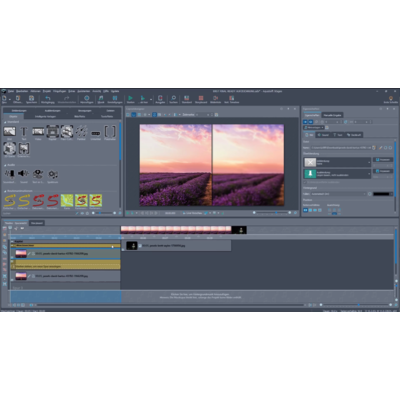Select the Text object icon in the toolbox
Viewport: 400px width, 400px height.
click(x=24, y=132)
